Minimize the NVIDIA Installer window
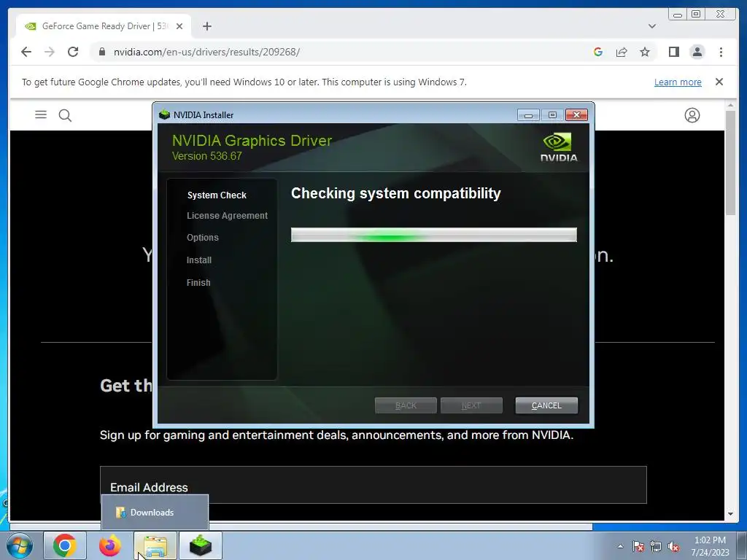Image resolution: width=747 pixels, height=560 pixels. [x=528, y=115]
